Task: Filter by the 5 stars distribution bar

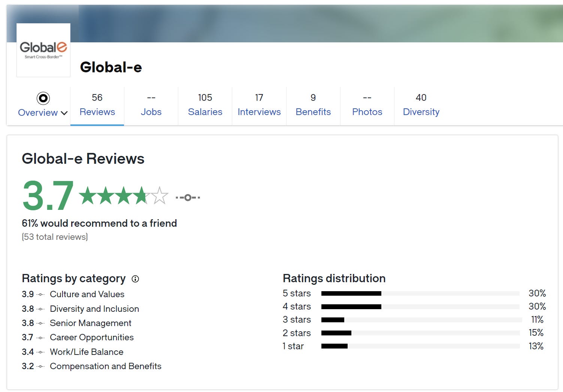Action: click(420, 293)
